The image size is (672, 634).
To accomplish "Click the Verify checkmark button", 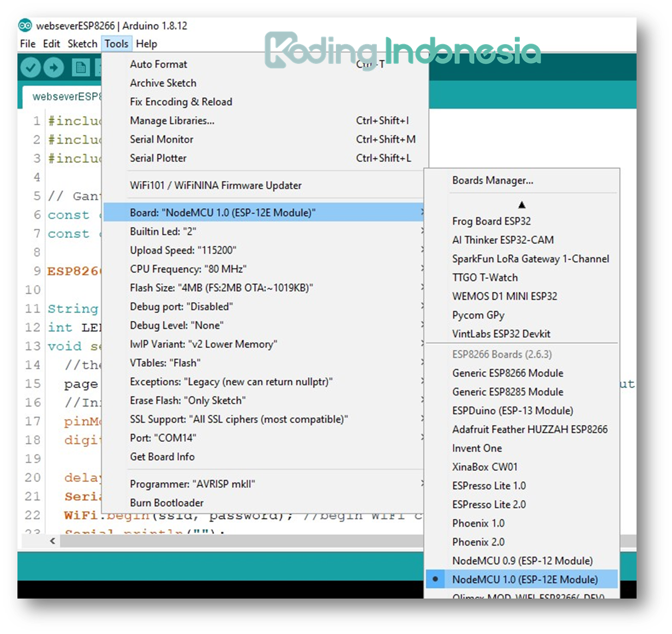I will 31,68.
